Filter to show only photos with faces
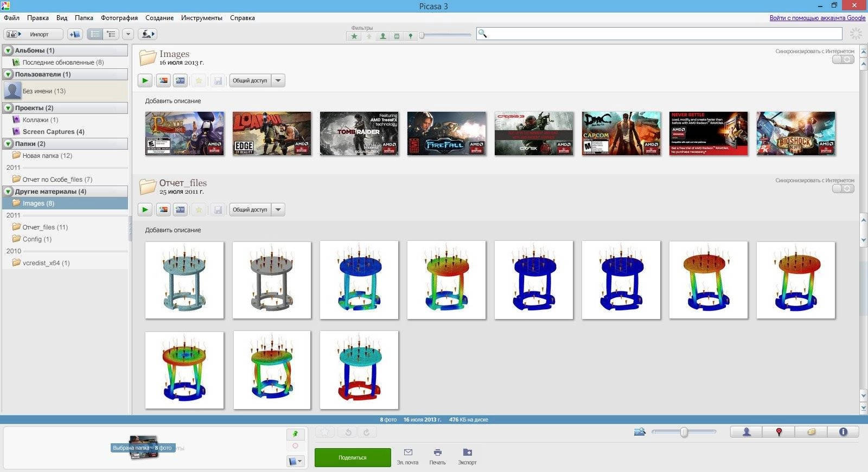Viewport: 868px width, 472px height. coord(383,36)
